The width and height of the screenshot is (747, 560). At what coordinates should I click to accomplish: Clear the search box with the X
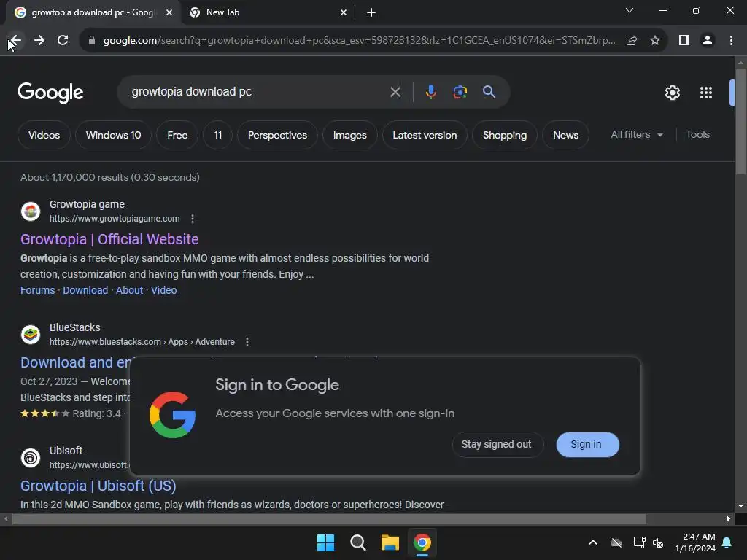click(395, 92)
